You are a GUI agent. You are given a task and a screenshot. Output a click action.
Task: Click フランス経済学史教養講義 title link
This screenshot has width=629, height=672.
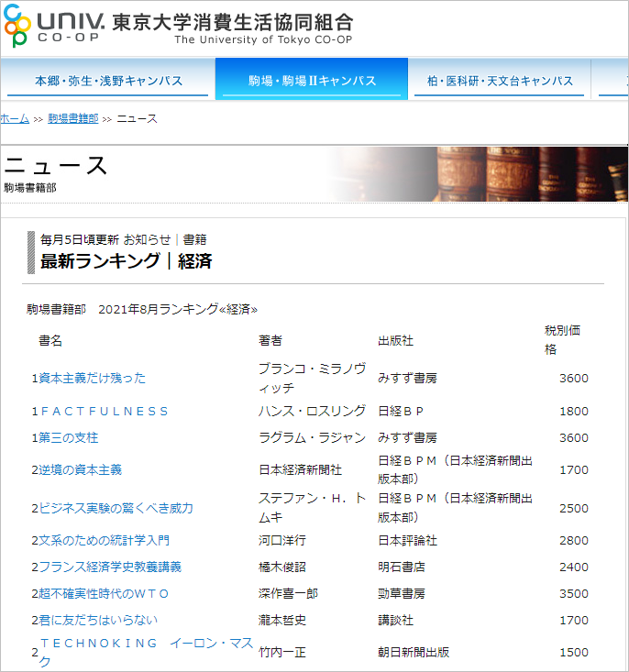tap(110, 567)
